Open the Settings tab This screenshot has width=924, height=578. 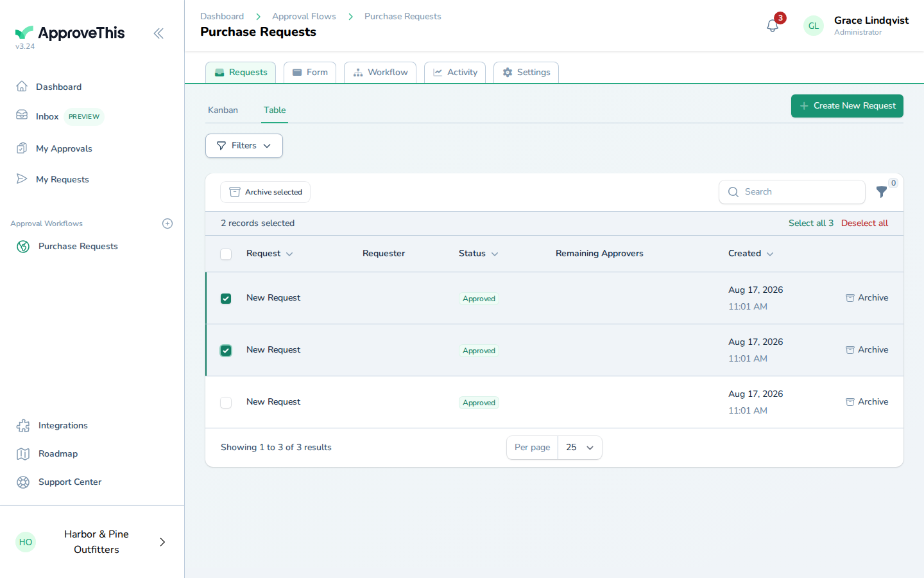tap(526, 73)
